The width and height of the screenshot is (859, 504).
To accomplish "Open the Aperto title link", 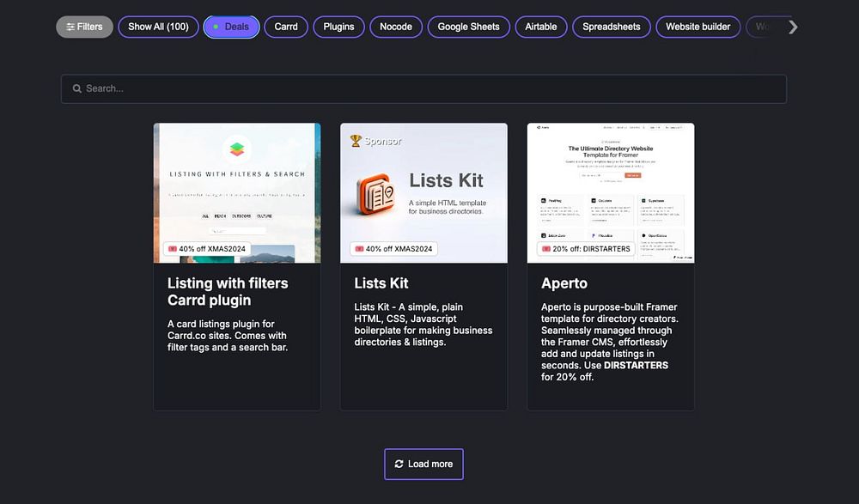I will click(564, 283).
